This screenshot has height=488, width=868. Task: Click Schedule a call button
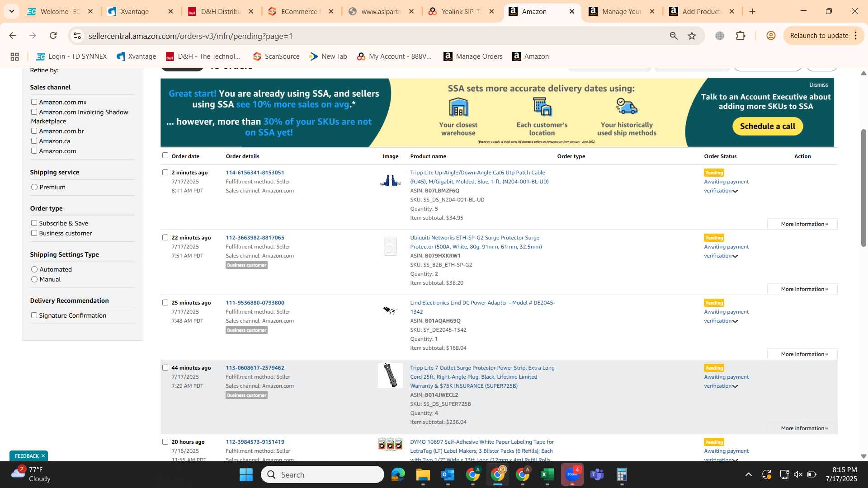click(x=767, y=126)
